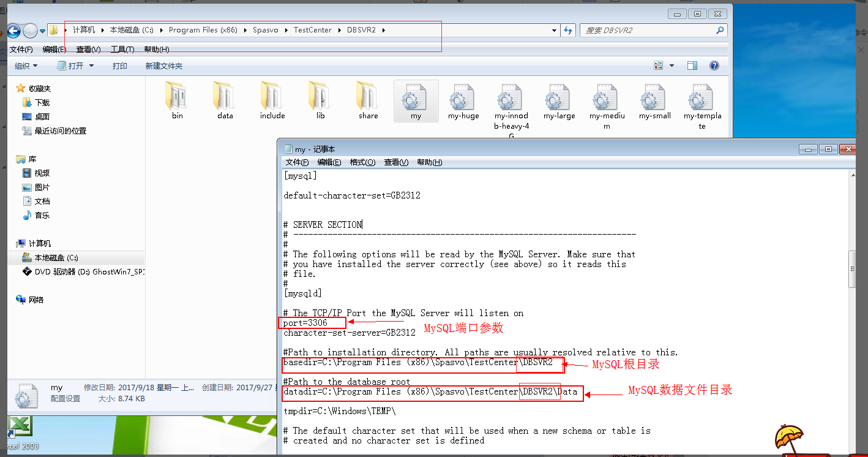Select 下载 under favorites
The width and height of the screenshot is (868, 457).
tap(42, 103)
